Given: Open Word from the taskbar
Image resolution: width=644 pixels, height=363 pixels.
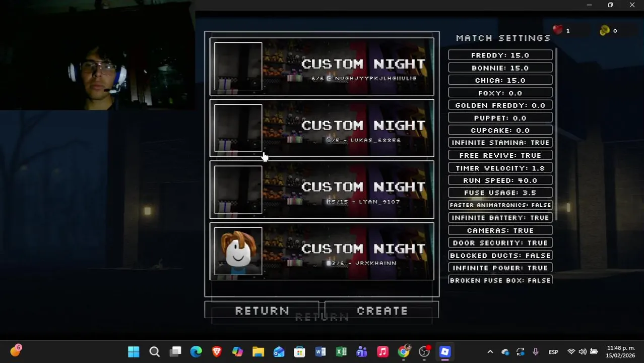Looking at the screenshot, I should [320, 352].
